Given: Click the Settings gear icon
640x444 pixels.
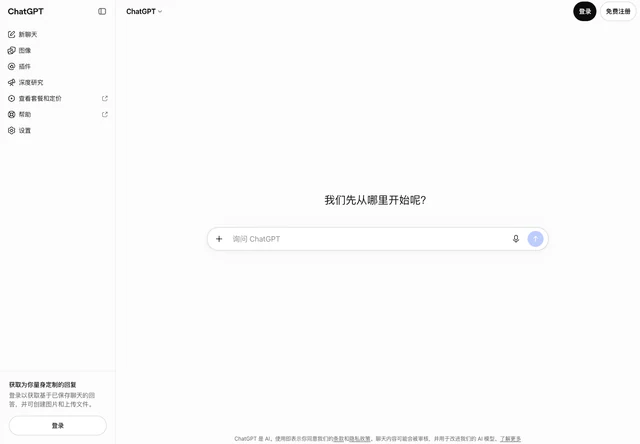Looking at the screenshot, I should tap(11, 130).
